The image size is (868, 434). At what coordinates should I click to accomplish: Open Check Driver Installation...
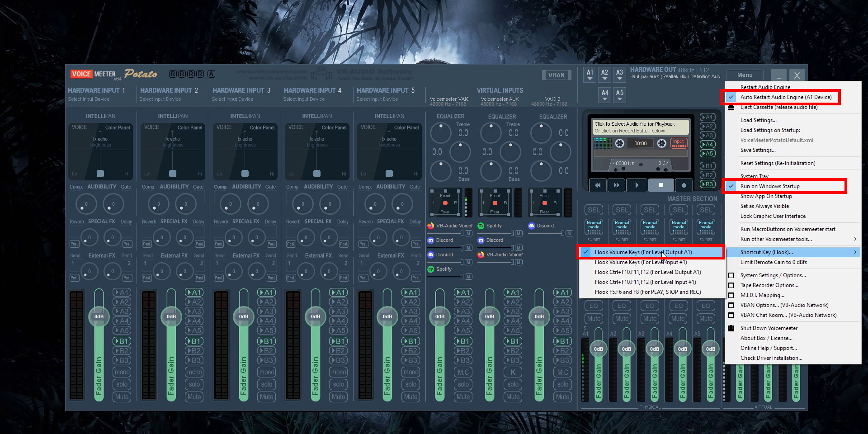click(x=771, y=358)
